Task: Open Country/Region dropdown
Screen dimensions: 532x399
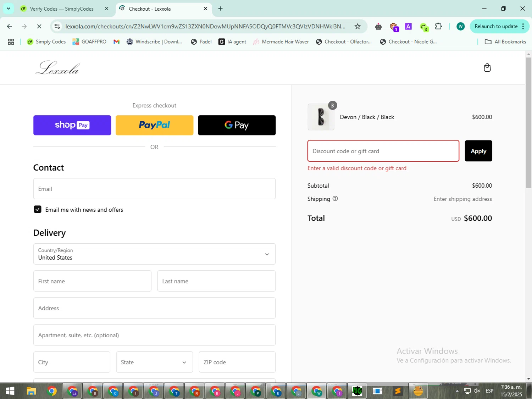Action: pyautogui.click(x=154, y=254)
